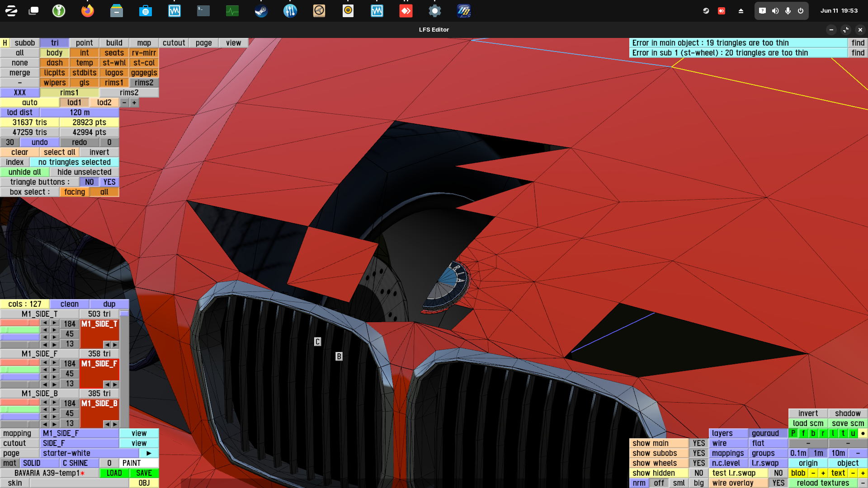
Task: Click the black dot layer button
Action: pyautogui.click(x=863, y=433)
